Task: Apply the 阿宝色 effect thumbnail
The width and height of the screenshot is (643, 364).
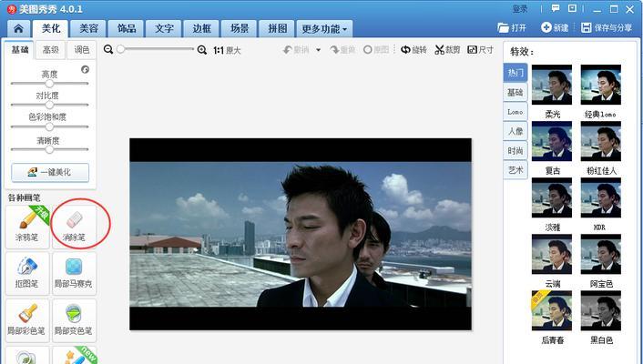Action: click(601, 254)
